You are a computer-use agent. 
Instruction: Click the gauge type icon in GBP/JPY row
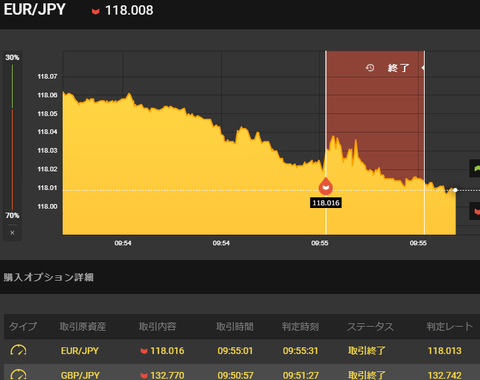point(18,375)
